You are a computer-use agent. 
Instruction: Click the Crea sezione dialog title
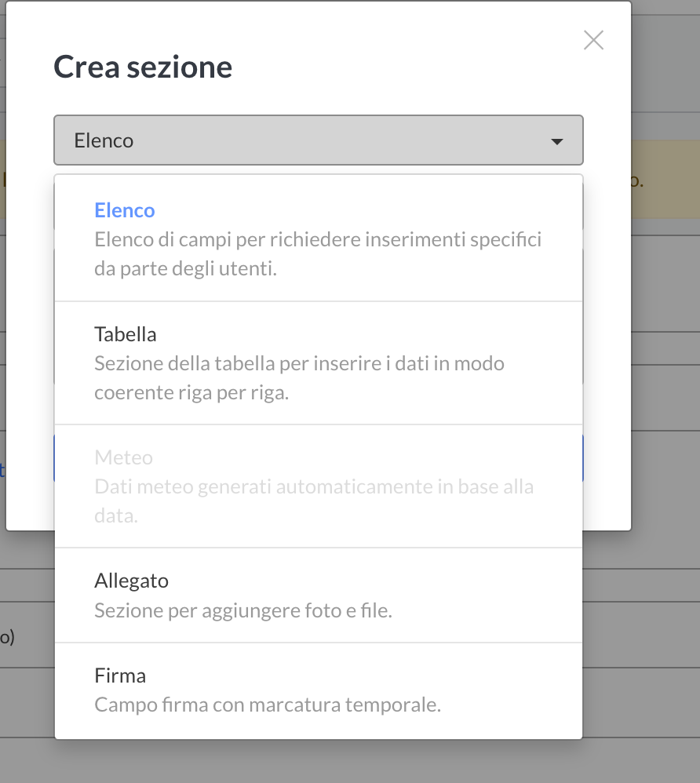click(143, 67)
